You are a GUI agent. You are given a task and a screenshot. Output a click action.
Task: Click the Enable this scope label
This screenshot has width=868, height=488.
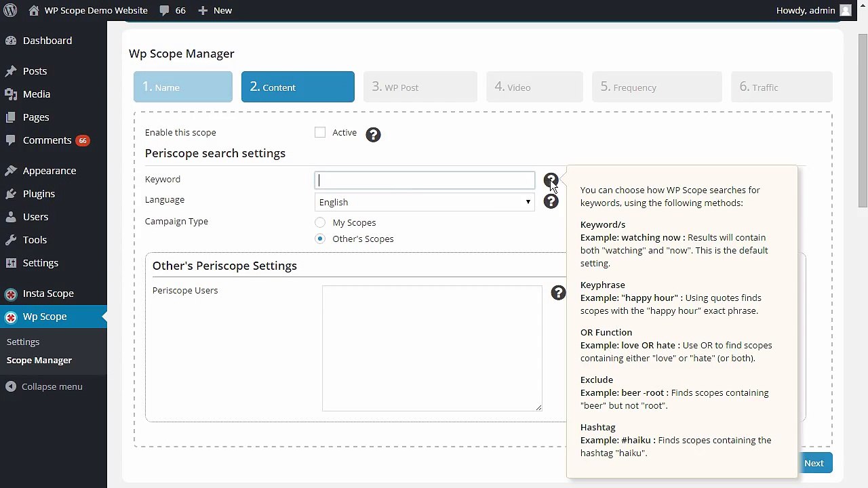tap(180, 132)
